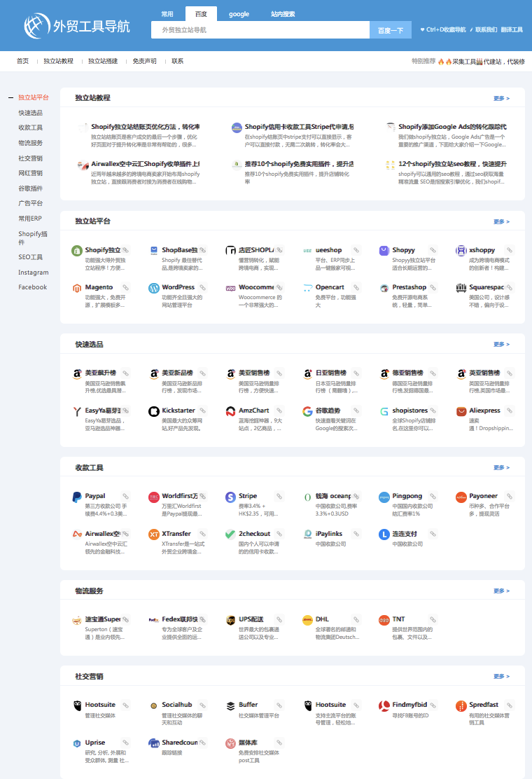Click the 联系我们 header link

tap(486, 30)
